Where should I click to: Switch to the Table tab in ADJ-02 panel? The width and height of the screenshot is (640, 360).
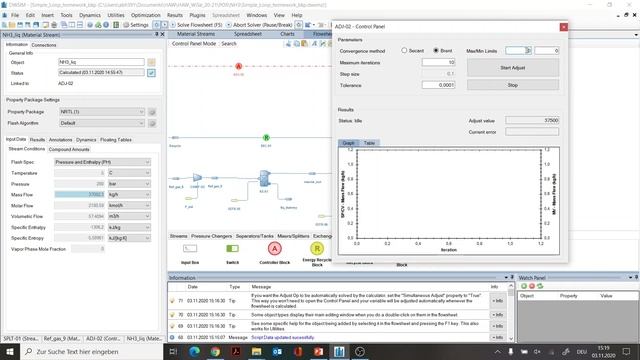369,143
